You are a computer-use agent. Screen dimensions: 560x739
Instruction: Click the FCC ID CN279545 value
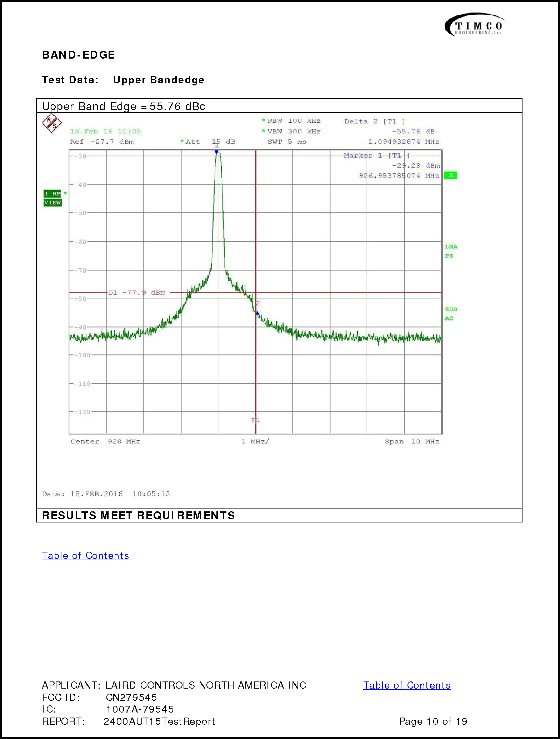point(131,698)
